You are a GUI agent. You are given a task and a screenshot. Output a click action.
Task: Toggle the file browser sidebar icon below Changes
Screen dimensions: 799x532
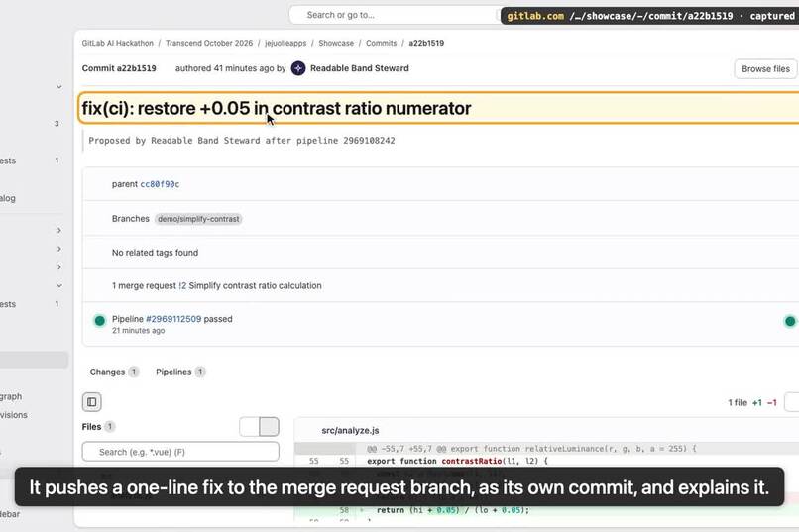[92, 402]
